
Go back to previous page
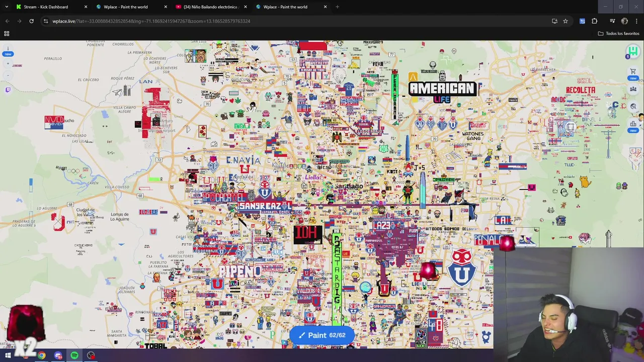coord(7,21)
